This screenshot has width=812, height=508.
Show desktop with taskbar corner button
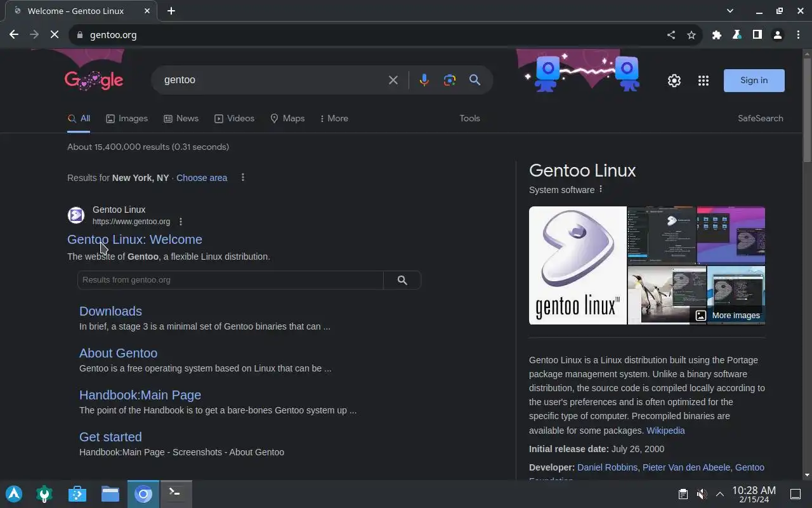[796, 494]
